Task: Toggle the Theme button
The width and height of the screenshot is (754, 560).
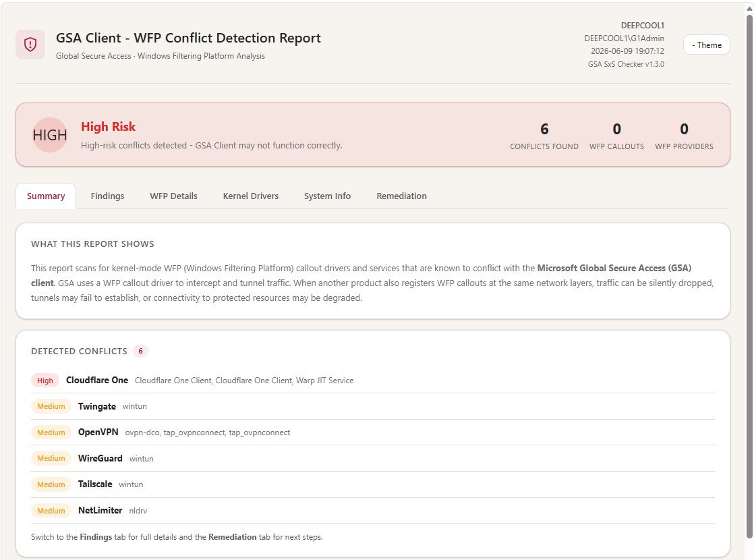Action: click(x=706, y=45)
